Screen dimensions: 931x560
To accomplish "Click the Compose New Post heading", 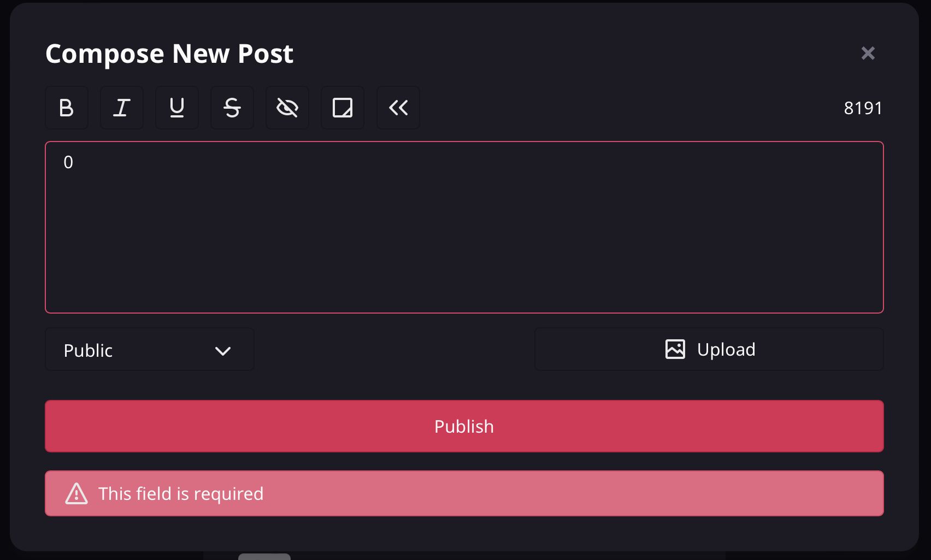I will (x=169, y=54).
